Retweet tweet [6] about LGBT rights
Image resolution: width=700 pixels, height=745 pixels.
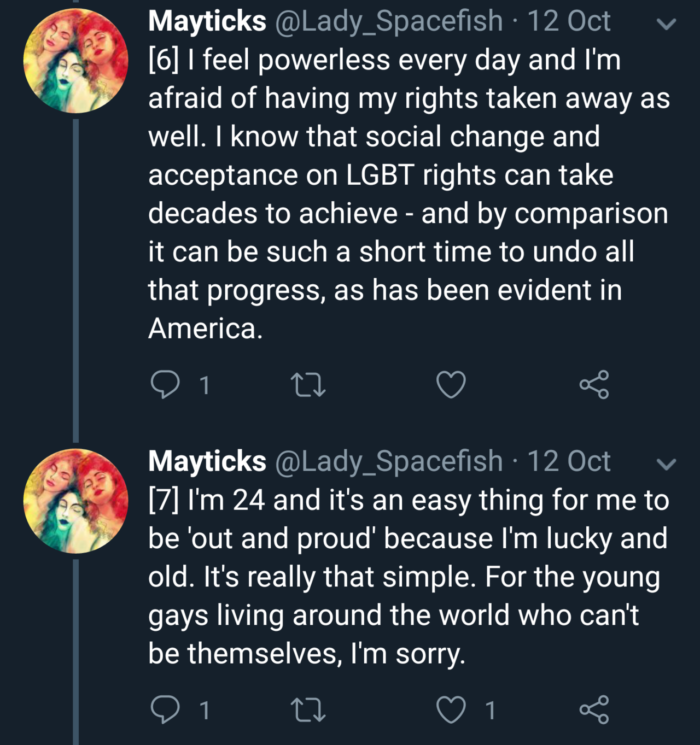coord(308,384)
